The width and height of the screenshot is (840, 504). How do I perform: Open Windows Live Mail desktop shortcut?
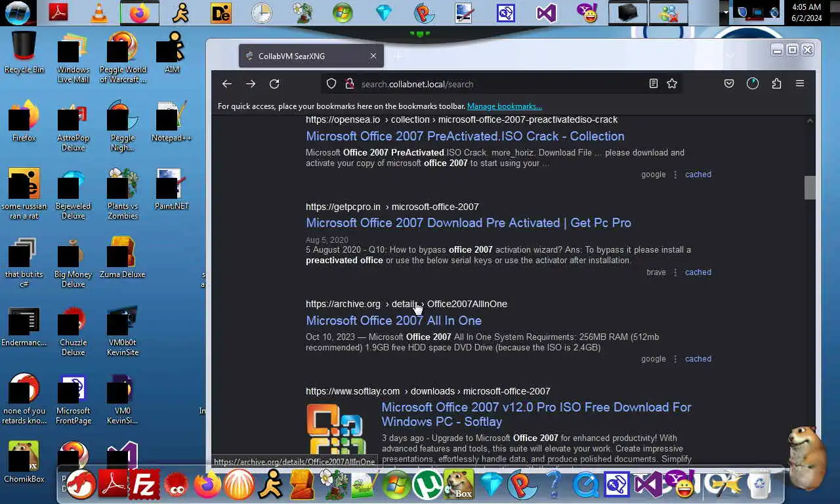[x=73, y=57]
